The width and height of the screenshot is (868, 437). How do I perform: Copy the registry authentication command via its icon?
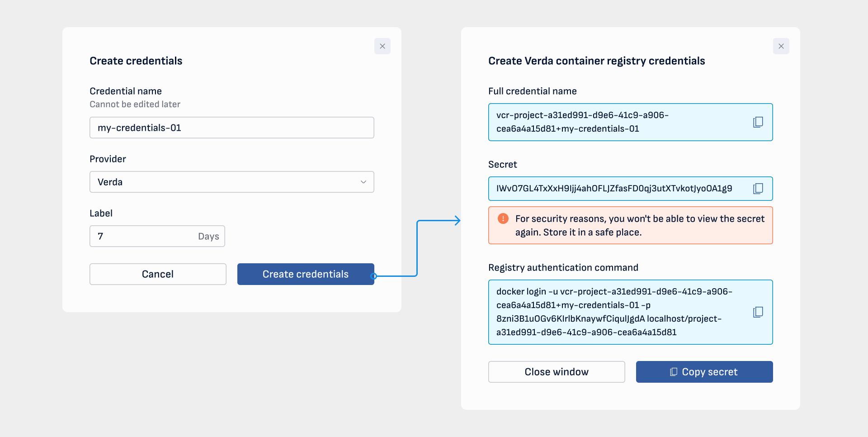click(758, 312)
